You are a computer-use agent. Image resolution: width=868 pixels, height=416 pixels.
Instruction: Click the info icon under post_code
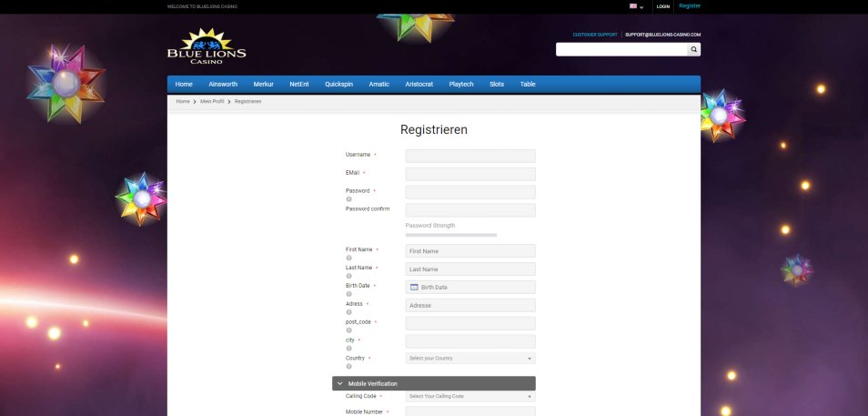coord(348,330)
